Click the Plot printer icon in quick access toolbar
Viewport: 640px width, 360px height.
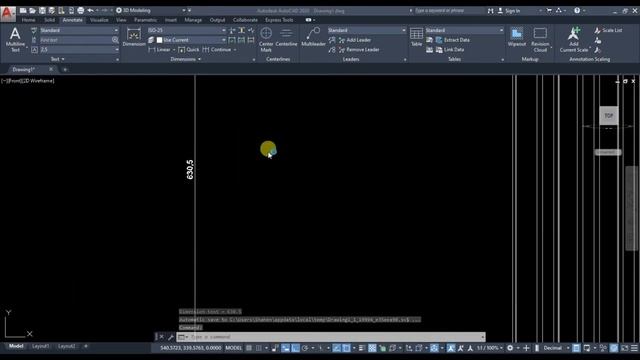pos(81,10)
